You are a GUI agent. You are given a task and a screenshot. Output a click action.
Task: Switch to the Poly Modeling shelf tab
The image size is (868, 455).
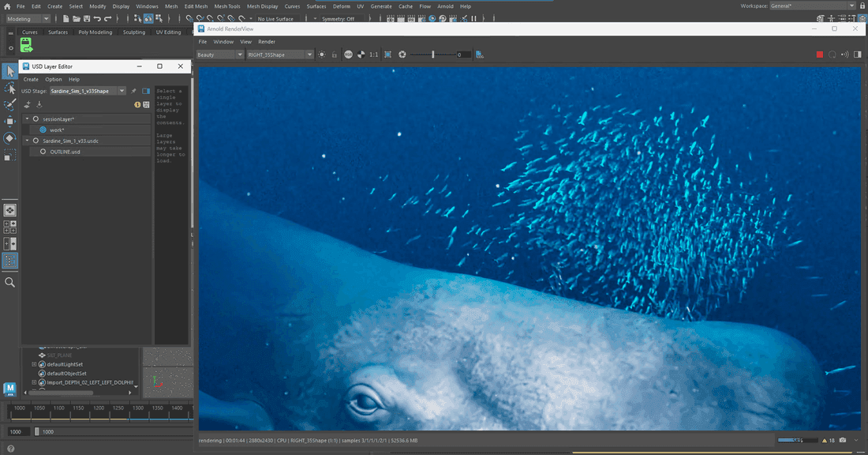(95, 32)
